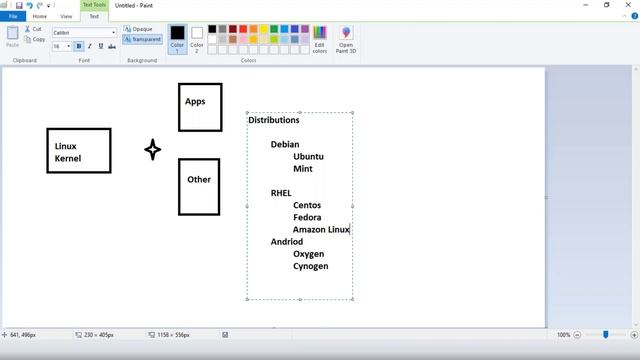Click the Linux Kernel box
This screenshot has width=640, height=360.
79,151
